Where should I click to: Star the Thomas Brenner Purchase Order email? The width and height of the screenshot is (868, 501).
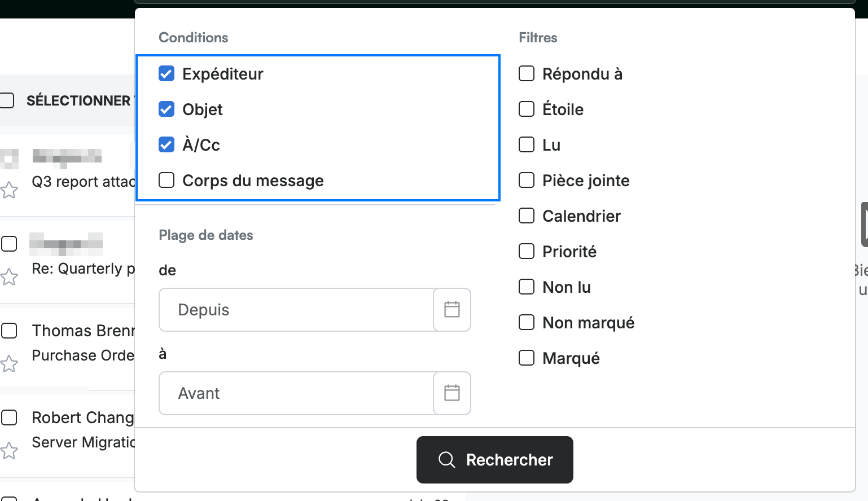coord(9,364)
